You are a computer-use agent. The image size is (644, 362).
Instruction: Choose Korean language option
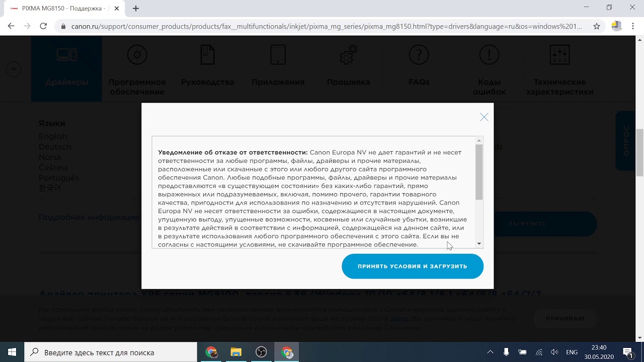[x=50, y=188]
